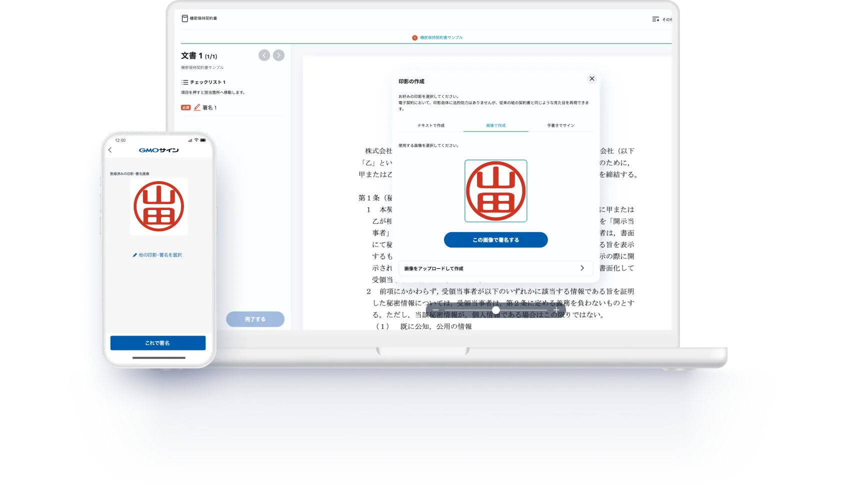Open the その他 list icon at top right
846x504 pixels.
point(655,18)
